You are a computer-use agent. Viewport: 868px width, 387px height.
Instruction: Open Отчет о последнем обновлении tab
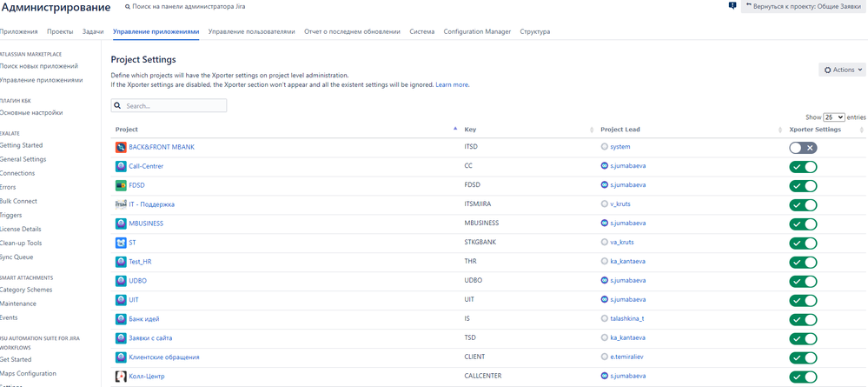point(352,31)
